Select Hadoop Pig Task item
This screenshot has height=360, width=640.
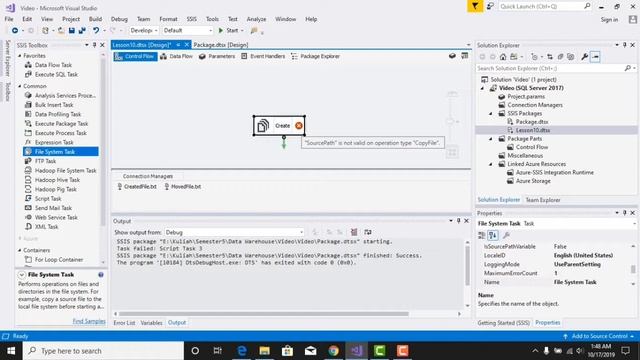(x=56, y=189)
